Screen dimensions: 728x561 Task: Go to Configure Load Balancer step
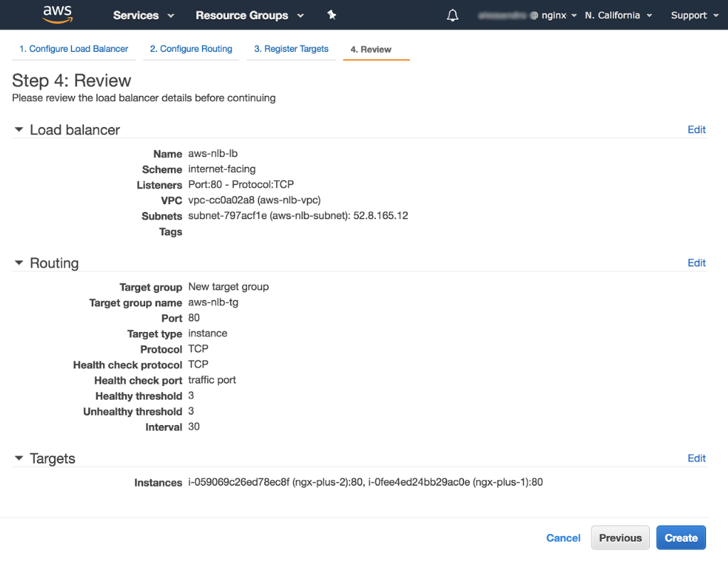click(73, 49)
